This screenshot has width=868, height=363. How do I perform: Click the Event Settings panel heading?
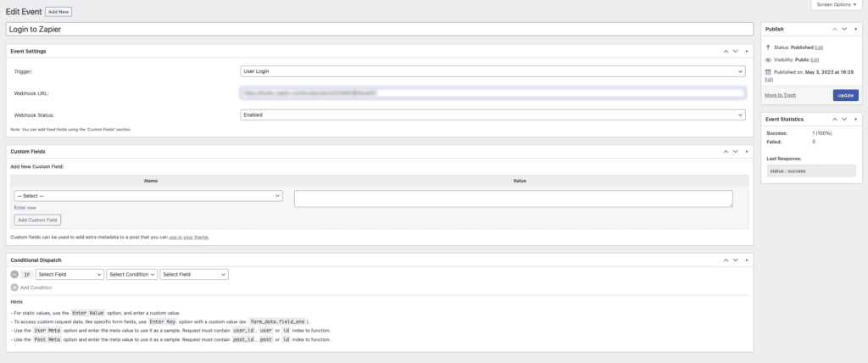point(28,51)
